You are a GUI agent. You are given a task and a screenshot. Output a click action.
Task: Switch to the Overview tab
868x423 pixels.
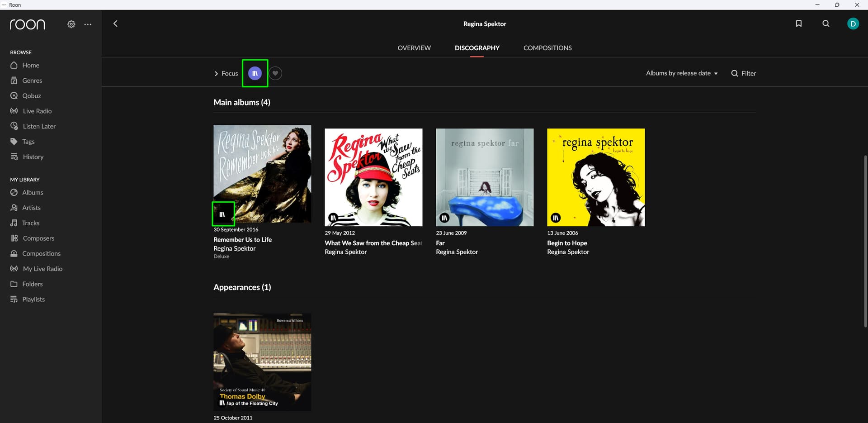tap(414, 48)
